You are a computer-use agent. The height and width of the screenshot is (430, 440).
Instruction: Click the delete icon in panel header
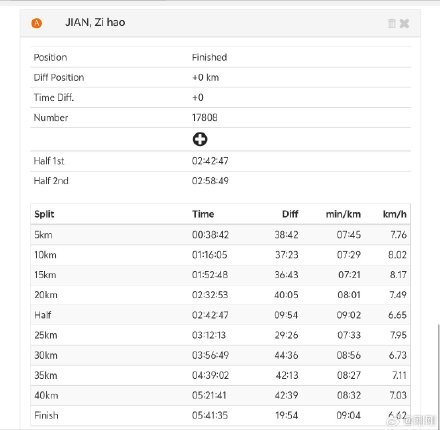[392, 23]
